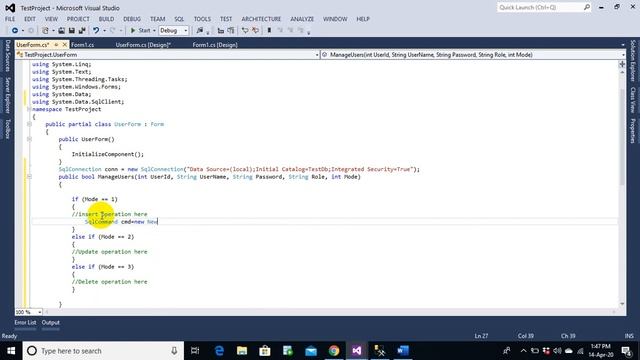Open the Start button's dropdown arrow
This screenshot has width=640, height=360.
[154, 31]
